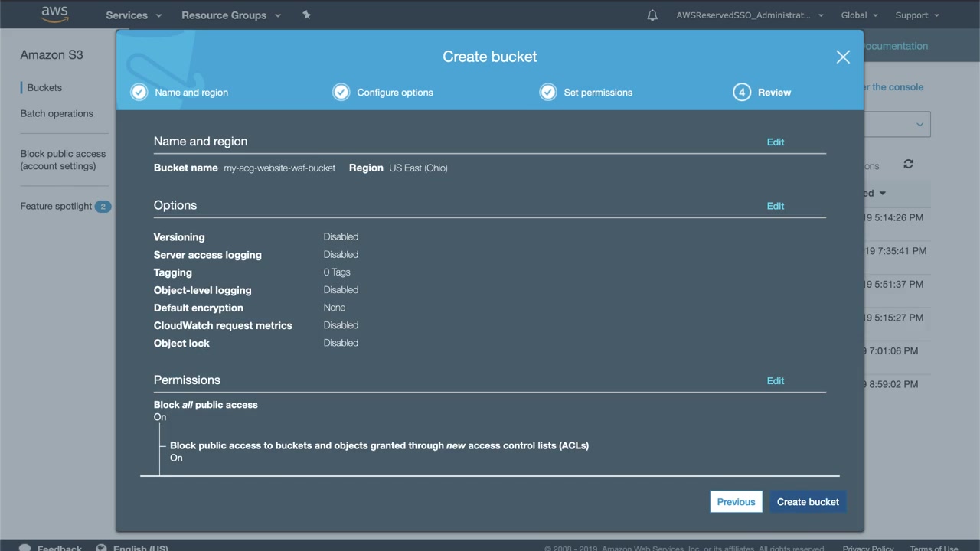Click the Set permissions step checkmark

(x=547, y=92)
